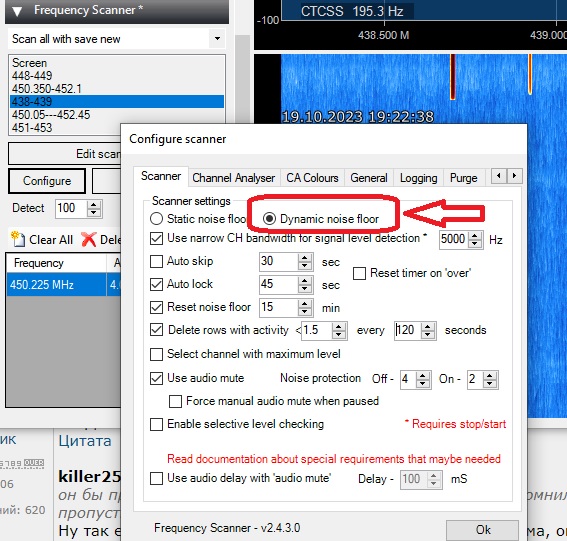
Task: Collapse the Frequency Scanner panel triangle
Action: pos(17,11)
